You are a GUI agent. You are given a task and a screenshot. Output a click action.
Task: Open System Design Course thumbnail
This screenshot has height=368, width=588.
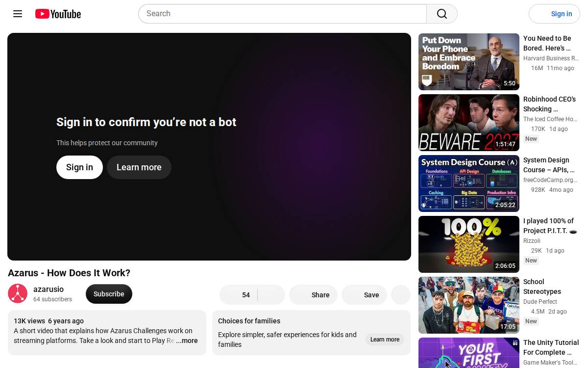click(469, 184)
